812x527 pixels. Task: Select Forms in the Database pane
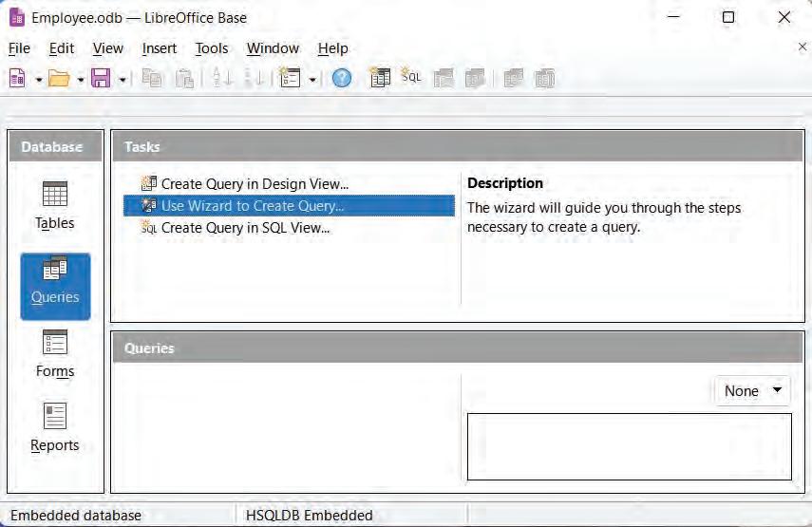coord(55,353)
